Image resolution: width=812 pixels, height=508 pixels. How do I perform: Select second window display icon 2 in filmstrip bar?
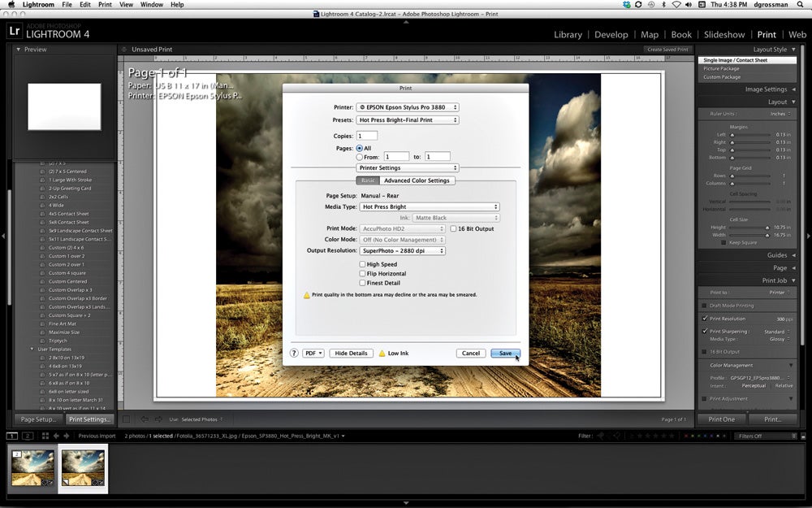(28, 436)
